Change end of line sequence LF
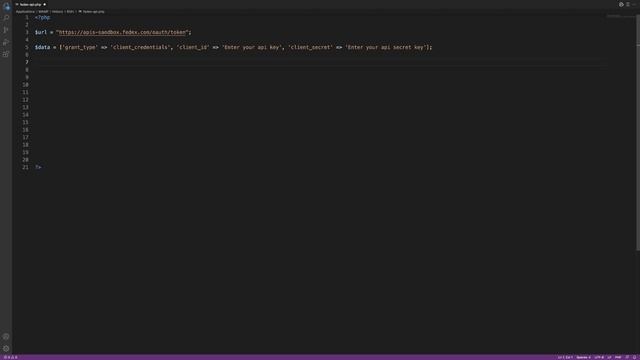The image size is (640, 360). (609, 357)
